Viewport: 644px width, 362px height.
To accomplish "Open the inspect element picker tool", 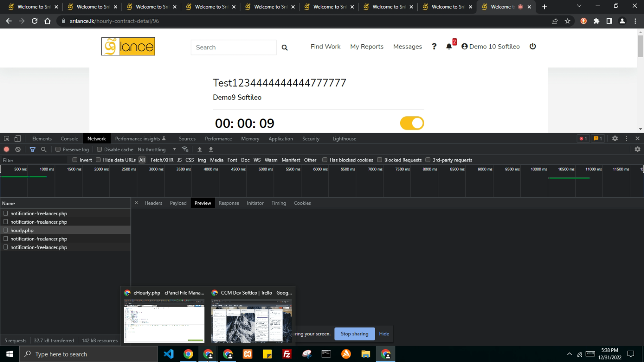I will click(x=6, y=139).
